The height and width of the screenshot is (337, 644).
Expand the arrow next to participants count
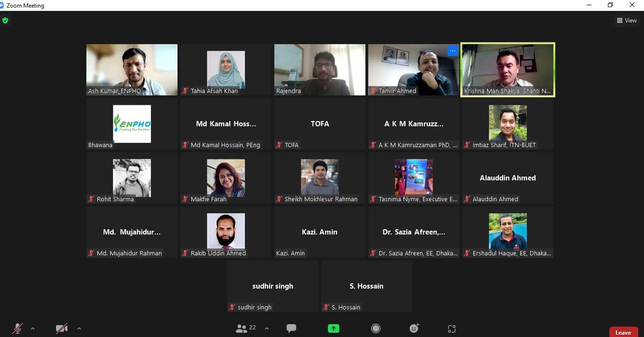coord(267,328)
